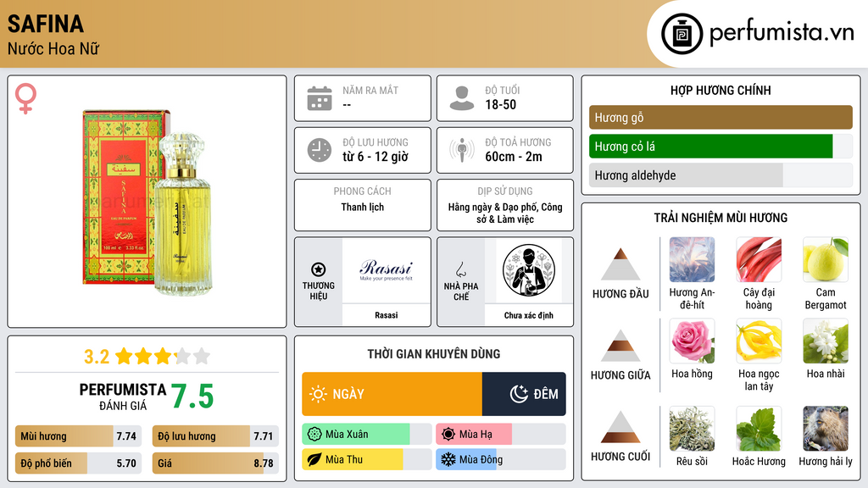Click the Hương aldehyde accord bar
Viewport: 868px width, 488px height.
coord(721,175)
